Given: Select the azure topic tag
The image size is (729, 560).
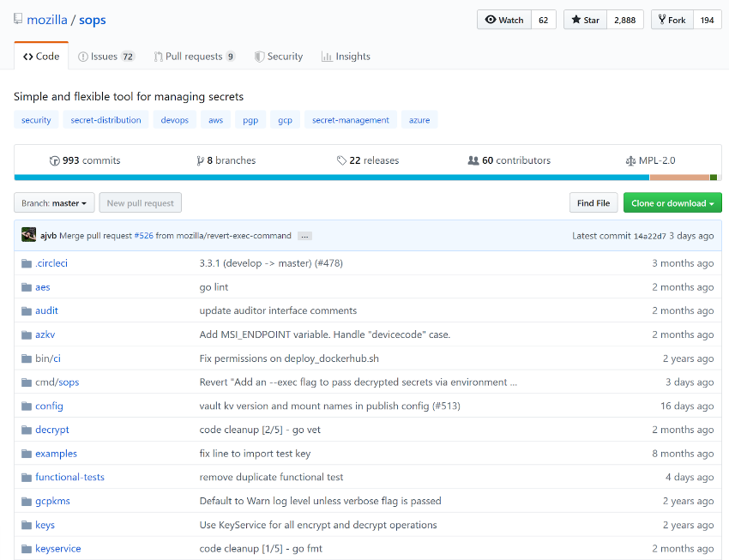Looking at the screenshot, I should coord(419,120).
